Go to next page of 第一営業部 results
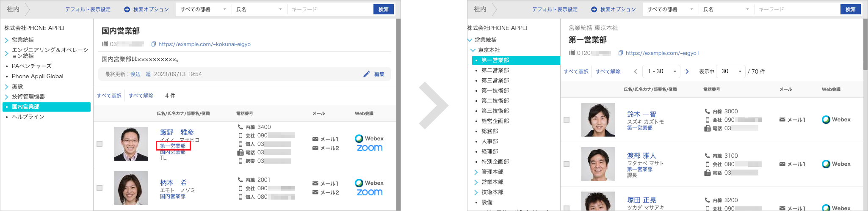Image resolution: width=868 pixels, height=211 pixels. tap(687, 71)
